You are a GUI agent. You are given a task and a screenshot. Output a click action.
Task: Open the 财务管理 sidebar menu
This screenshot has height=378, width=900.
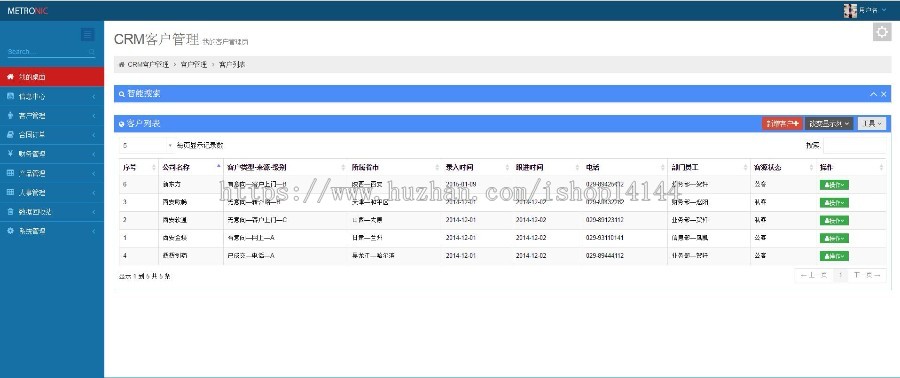52,154
